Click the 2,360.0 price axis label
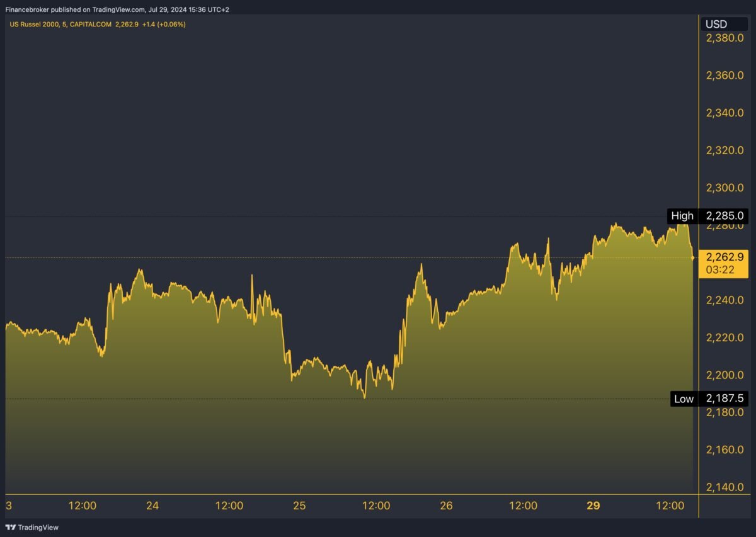 pos(725,76)
